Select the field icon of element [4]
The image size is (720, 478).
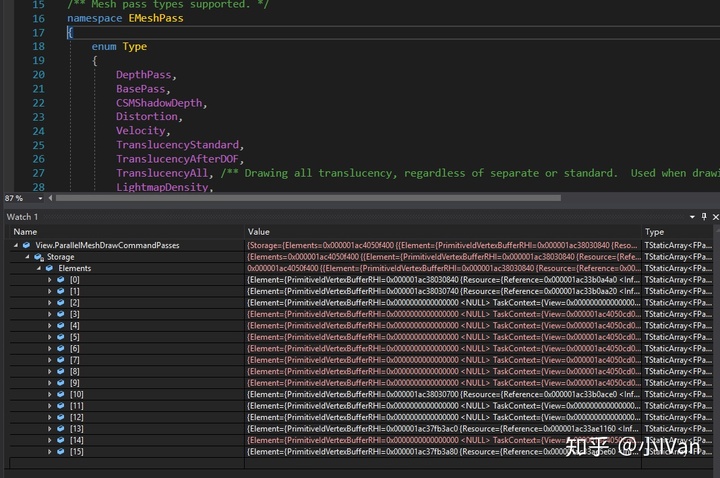(61, 326)
